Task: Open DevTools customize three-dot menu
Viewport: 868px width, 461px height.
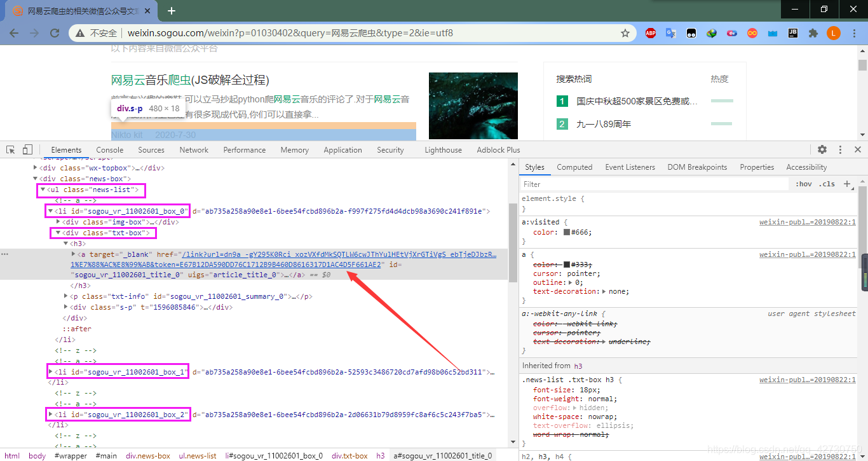Action: (x=840, y=149)
